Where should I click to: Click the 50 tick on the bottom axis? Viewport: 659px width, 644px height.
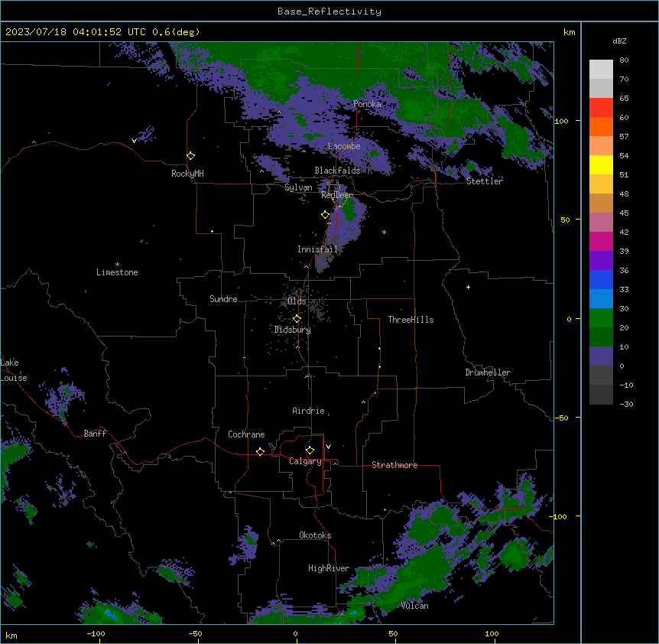click(393, 633)
